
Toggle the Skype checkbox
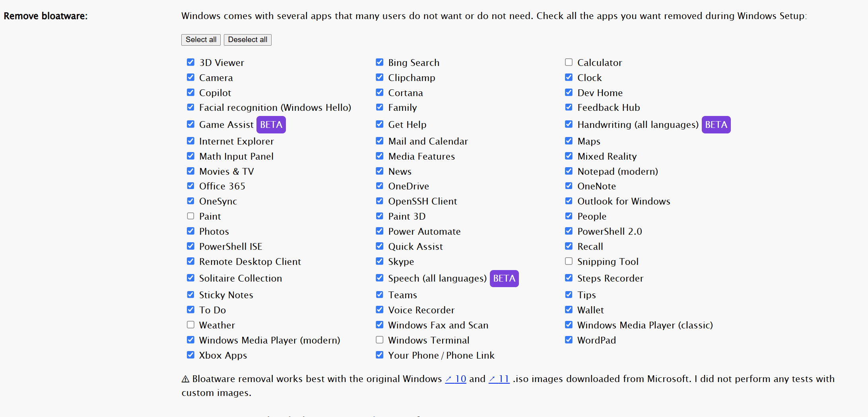point(380,261)
